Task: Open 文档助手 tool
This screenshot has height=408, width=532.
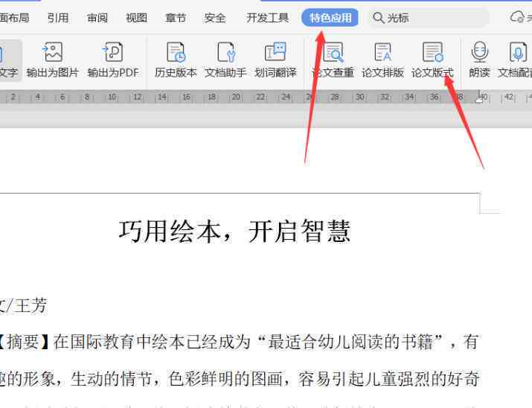Action: (x=225, y=60)
